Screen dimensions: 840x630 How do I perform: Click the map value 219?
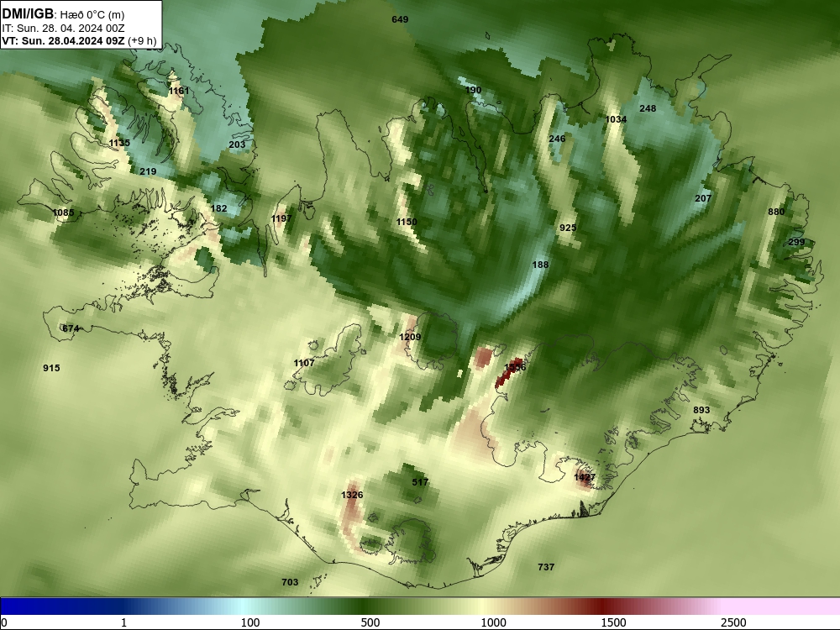coord(148,172)
